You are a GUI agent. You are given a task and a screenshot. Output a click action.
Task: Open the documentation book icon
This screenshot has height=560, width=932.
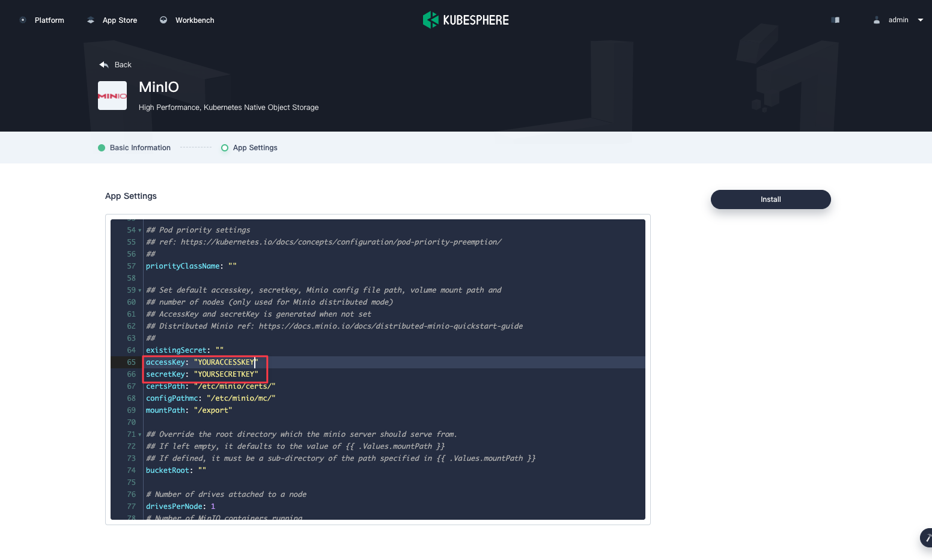pos(835,20)
